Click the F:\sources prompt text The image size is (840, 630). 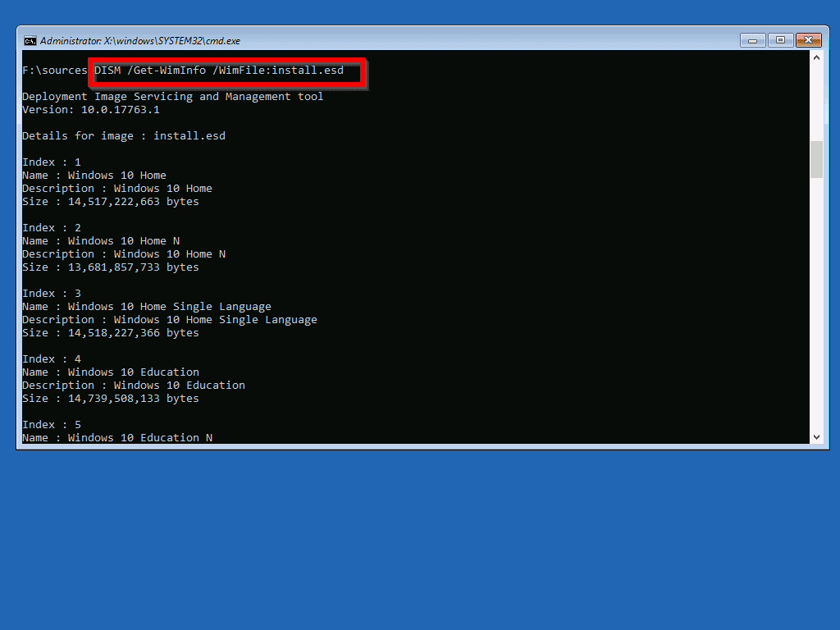point(54,71)
